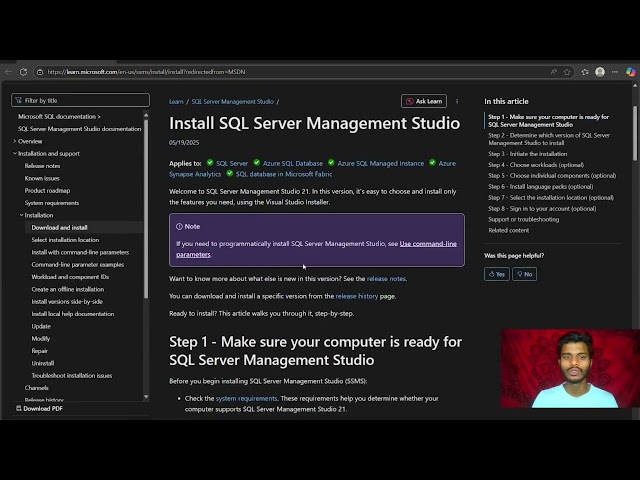The image size is (640, 480).
Task: Click the page vertical scrollbar thumb
Action: pos(635,133)
